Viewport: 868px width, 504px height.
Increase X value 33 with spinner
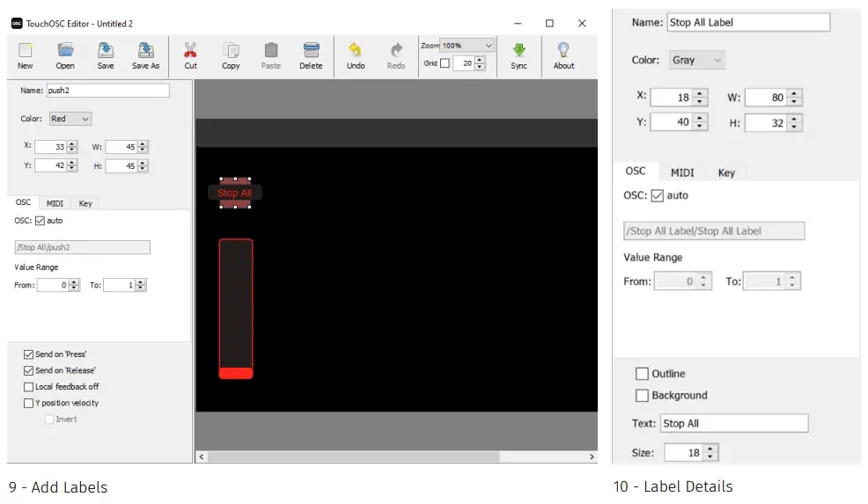(72, 144)
